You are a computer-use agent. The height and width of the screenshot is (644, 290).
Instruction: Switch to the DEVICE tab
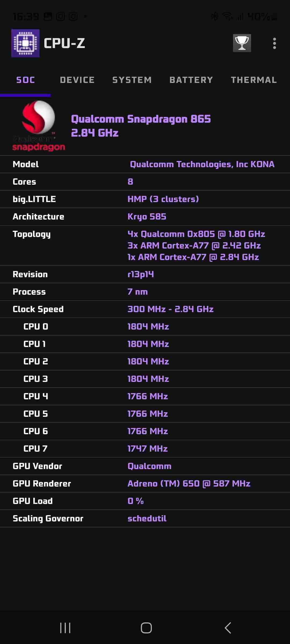[77, 80]
